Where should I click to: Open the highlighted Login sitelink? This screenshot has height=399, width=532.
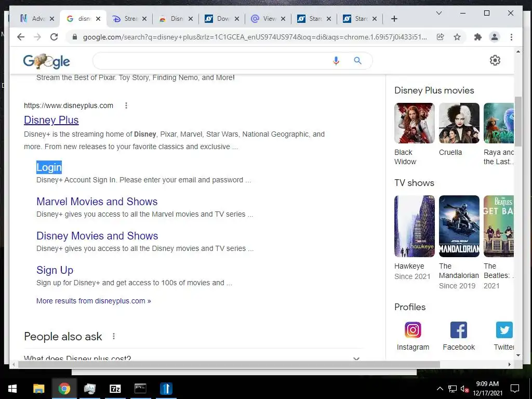[x=49, y=167]
